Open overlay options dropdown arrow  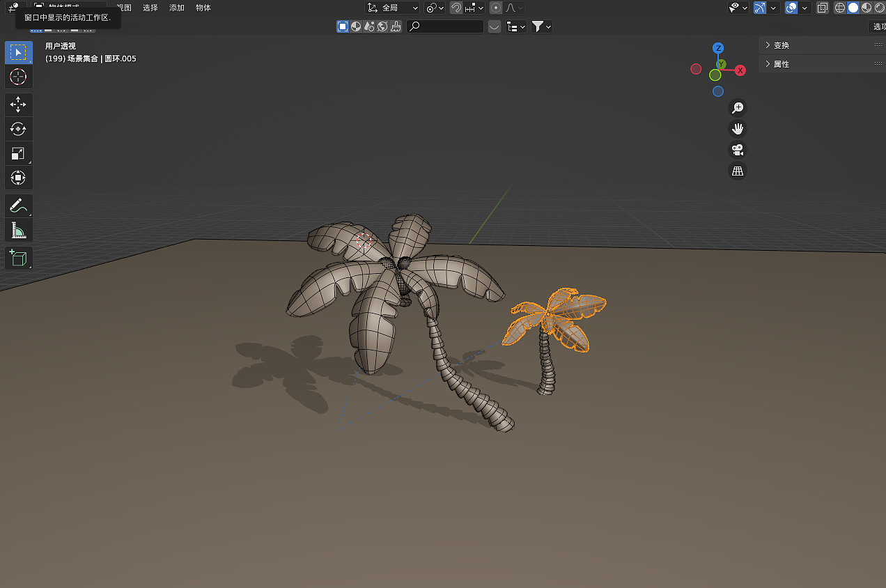805,8
